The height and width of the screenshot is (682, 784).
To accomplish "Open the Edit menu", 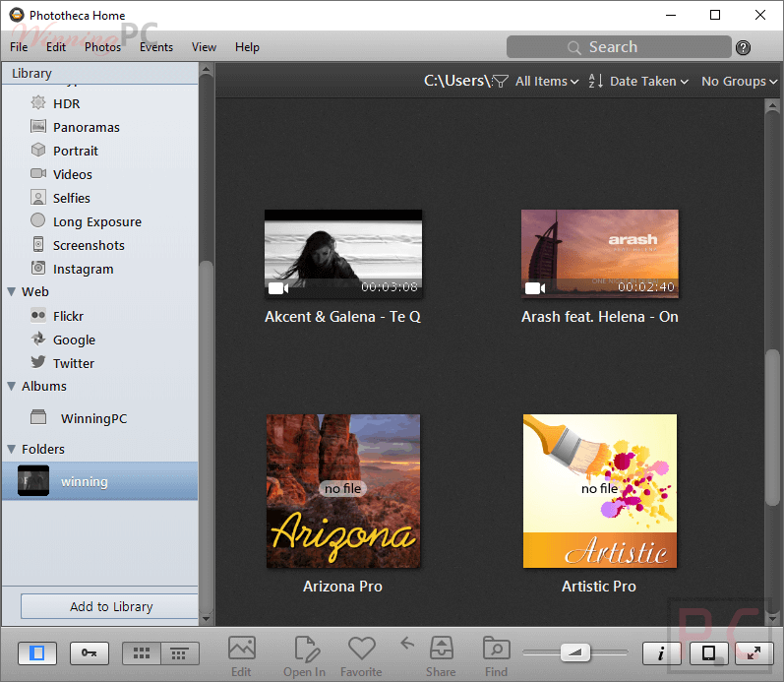I will click(56, 47).
